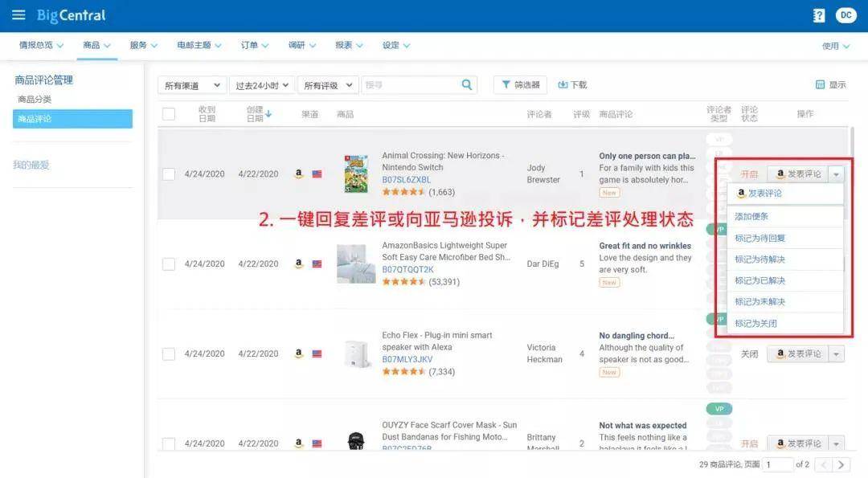Click 发表评论 button on Echo Flex row

point(797,354)
